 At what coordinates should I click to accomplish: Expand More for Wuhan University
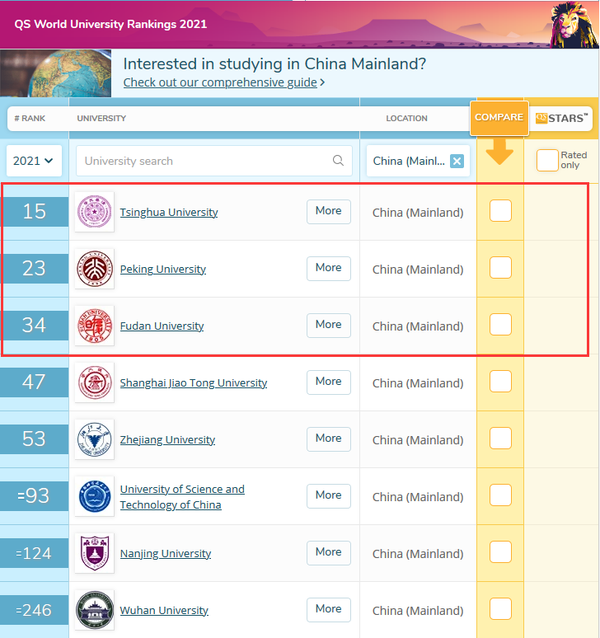(329, 610)
